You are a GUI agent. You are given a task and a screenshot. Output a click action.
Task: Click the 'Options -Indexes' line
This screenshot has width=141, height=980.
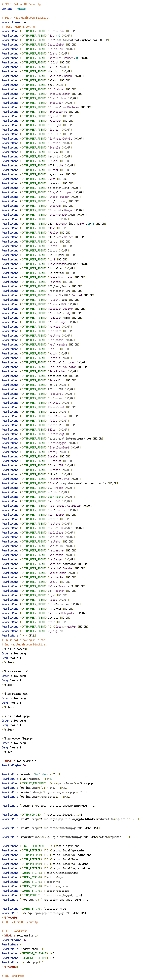click(x=14, y=9)
